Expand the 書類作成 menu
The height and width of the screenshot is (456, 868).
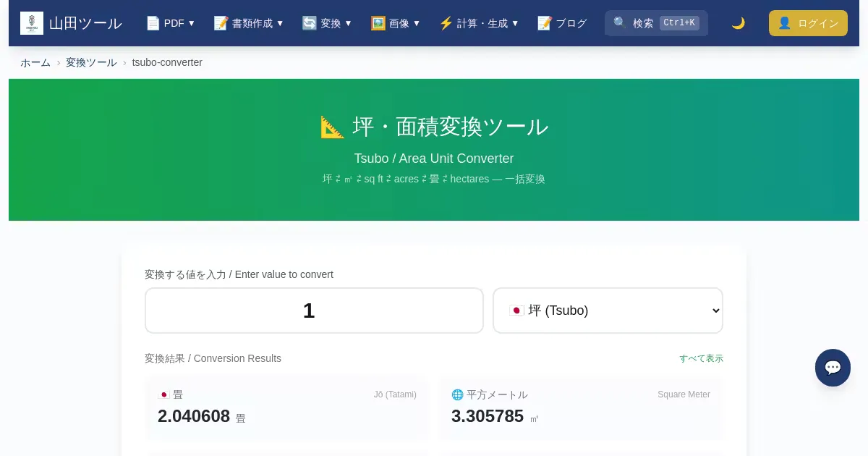pos(249,23)
